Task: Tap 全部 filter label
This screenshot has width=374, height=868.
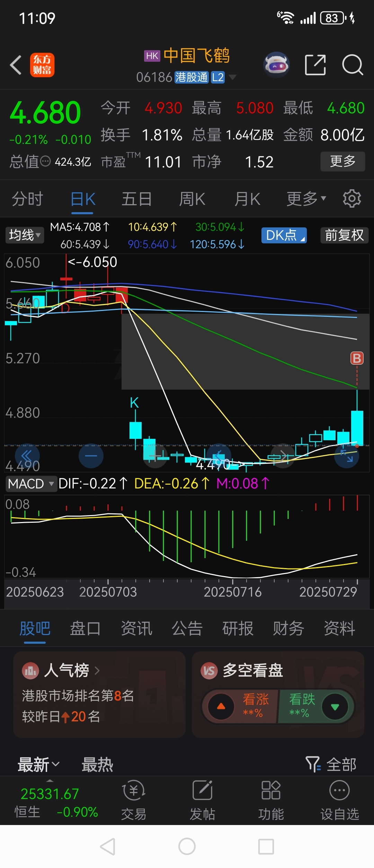Action: pos(341,764)
